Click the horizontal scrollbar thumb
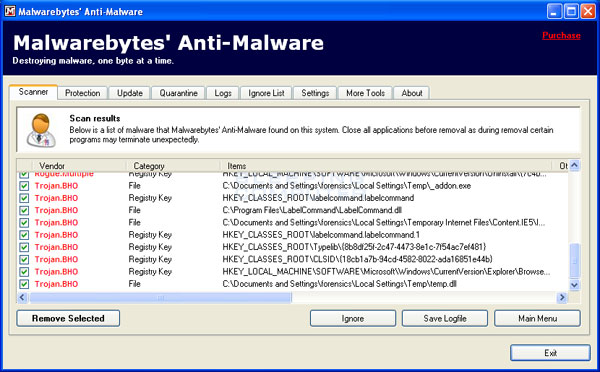The height and width of the screenshot is (372, 600). pos(161,297)
